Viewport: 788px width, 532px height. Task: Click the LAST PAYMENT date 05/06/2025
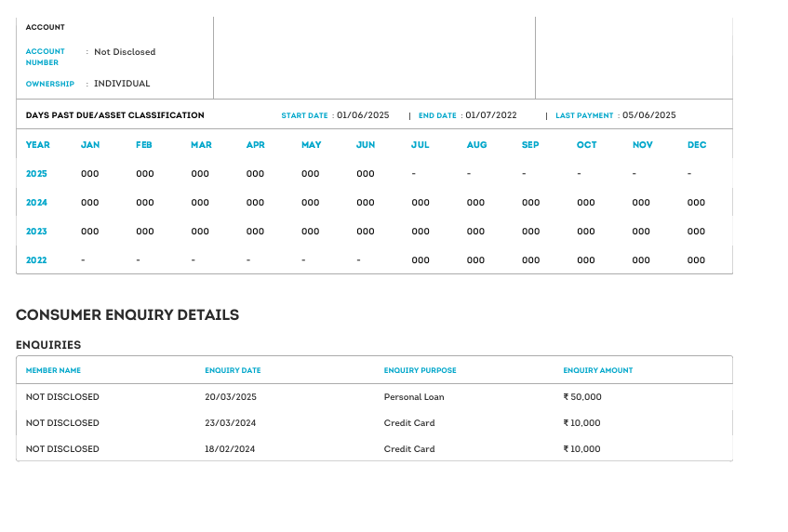point(649,115)
